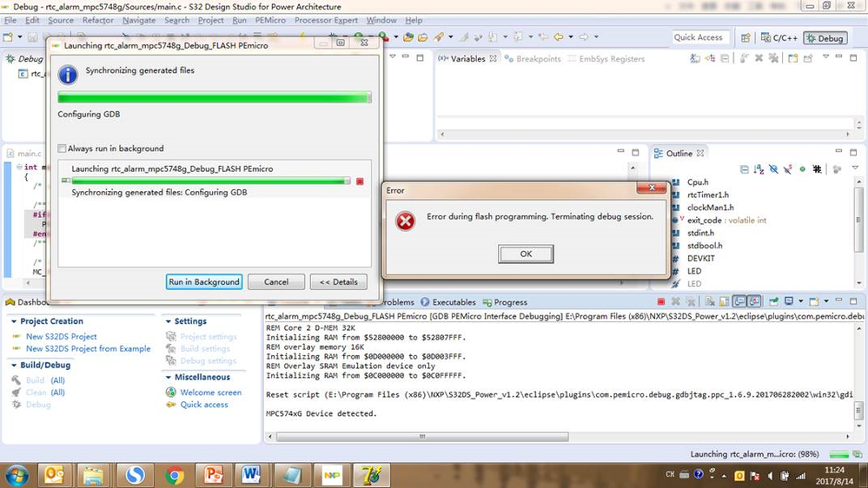Click Remove All Terminated Launches icon
Viewport: 868px width, 488px height.
click(690, 301)
